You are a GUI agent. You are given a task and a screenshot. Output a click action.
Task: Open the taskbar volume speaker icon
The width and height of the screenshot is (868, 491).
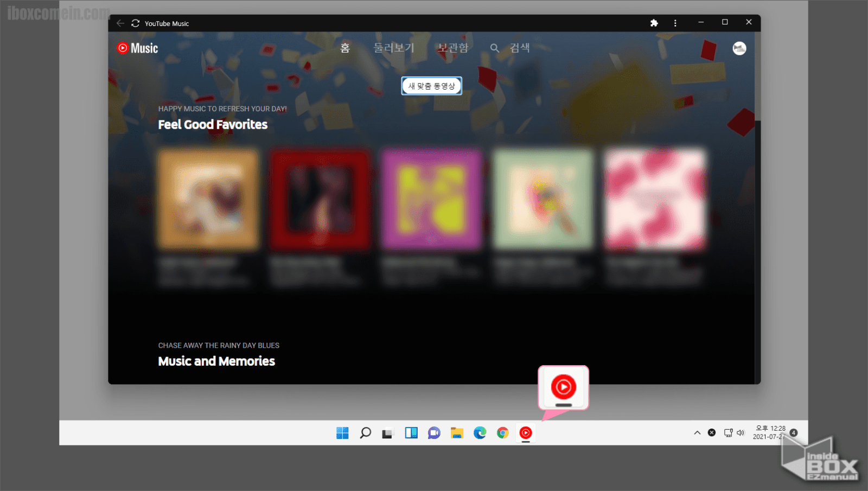coord(741,433)
